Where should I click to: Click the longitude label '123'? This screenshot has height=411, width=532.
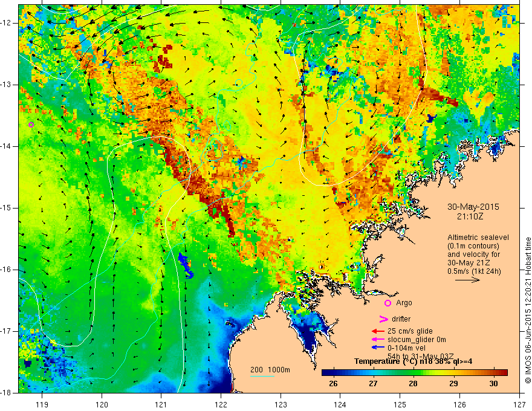pos(281,404)
